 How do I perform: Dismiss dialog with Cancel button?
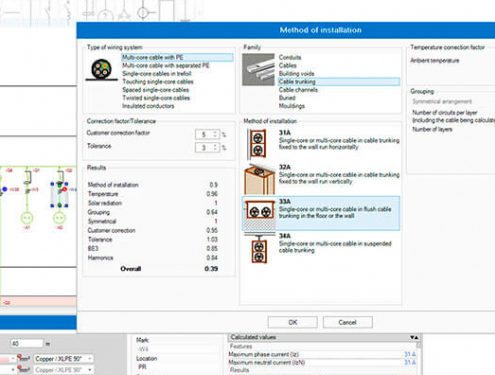348,322
